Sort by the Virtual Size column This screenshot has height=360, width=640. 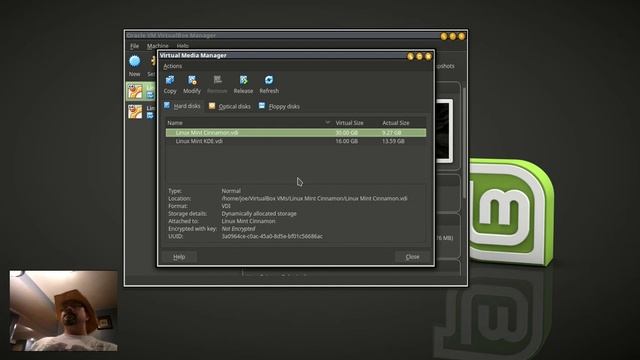[349, 123]
